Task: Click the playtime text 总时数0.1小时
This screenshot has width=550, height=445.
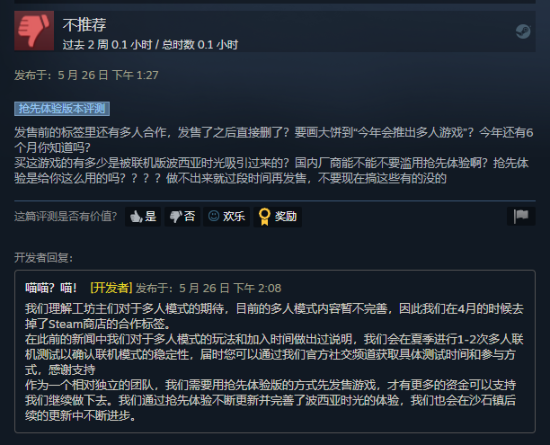Action: click(x=200, y=45)
